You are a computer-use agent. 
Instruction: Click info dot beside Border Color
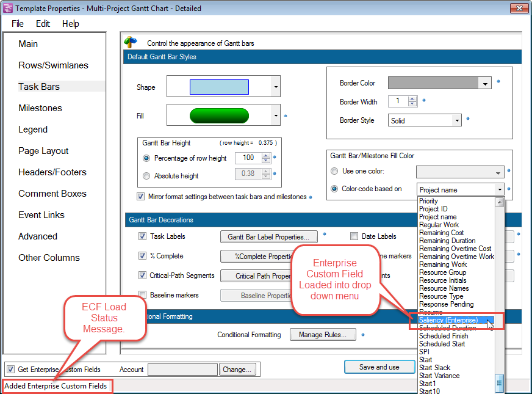(x=498, y=81)
